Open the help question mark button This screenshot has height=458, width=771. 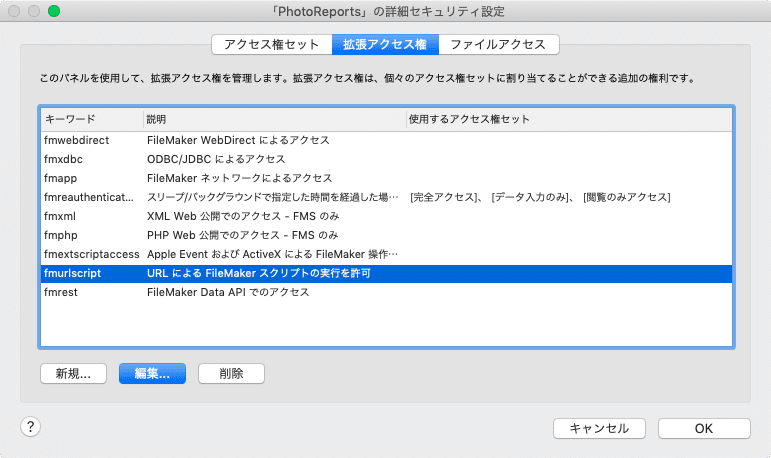pos(30,427)
